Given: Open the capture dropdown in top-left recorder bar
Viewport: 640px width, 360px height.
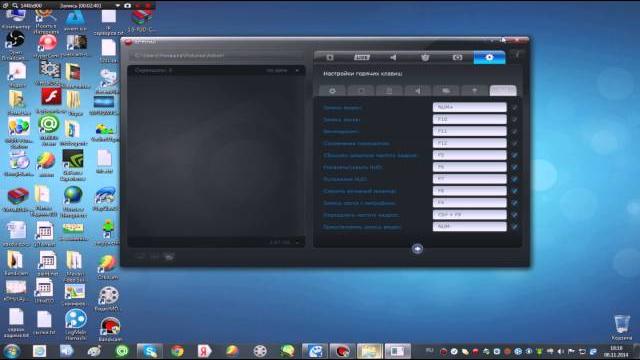Looking at the screenshot, I should 118,6.
